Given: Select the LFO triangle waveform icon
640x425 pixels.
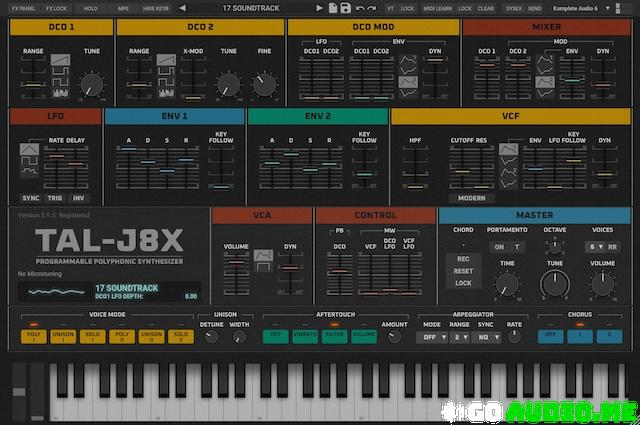Looking at the screenshot, I should pyautogui.click(x=30, y=151).
